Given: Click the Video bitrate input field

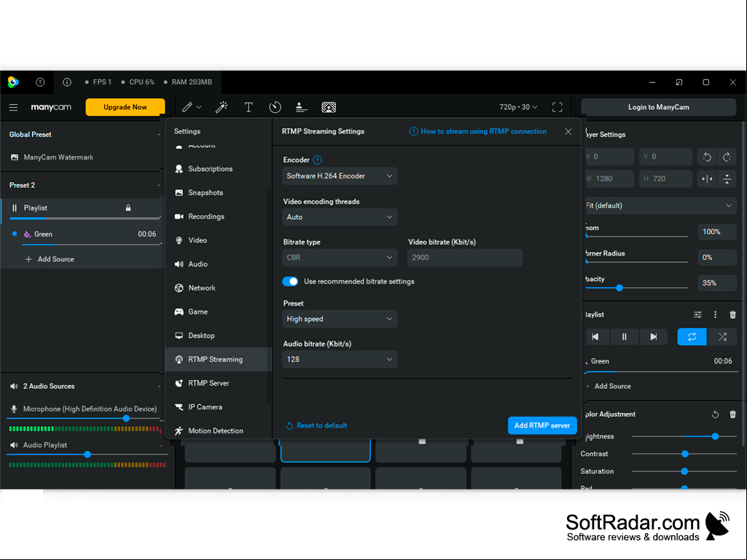Looking at the screenshot, I should (464, 258).
